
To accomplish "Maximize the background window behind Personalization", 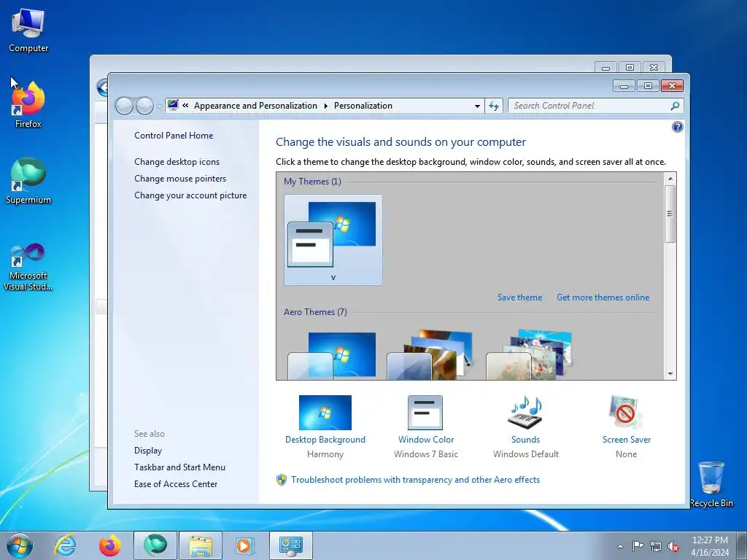I will coord(630,68).
